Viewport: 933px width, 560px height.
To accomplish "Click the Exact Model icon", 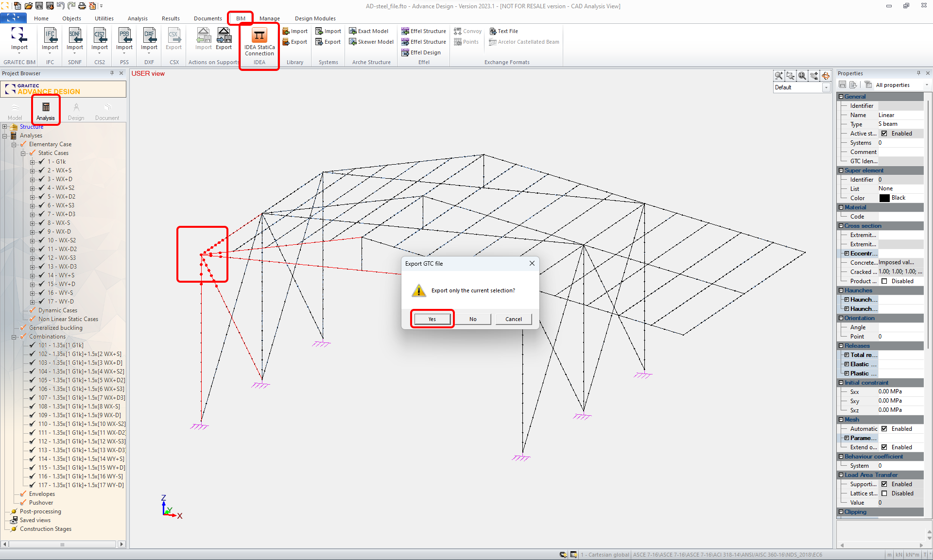I will coord(353,31).
